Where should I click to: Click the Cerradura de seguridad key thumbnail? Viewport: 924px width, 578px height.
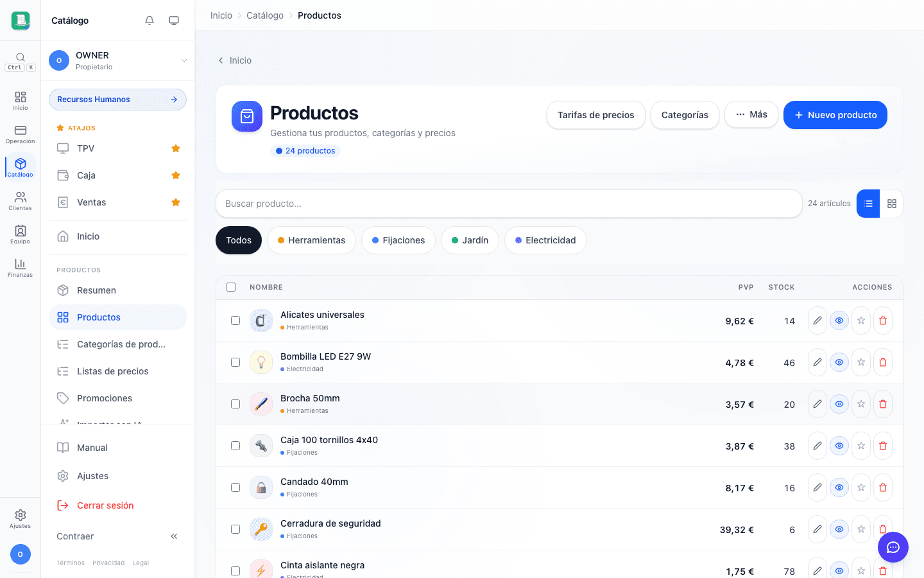click(x=261, y=529)
